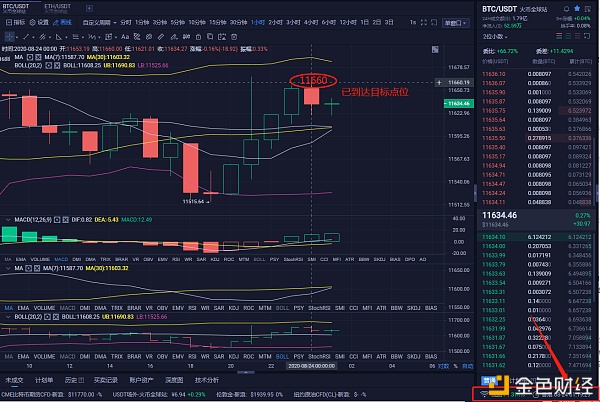Open the 深度图 depth chart tab
This screenshot has width=600, height=402.
pos(174,380)
